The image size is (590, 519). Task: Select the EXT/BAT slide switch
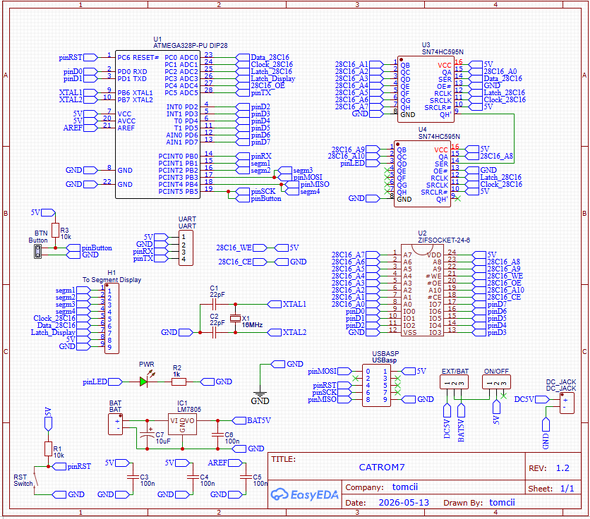[454, 382]
